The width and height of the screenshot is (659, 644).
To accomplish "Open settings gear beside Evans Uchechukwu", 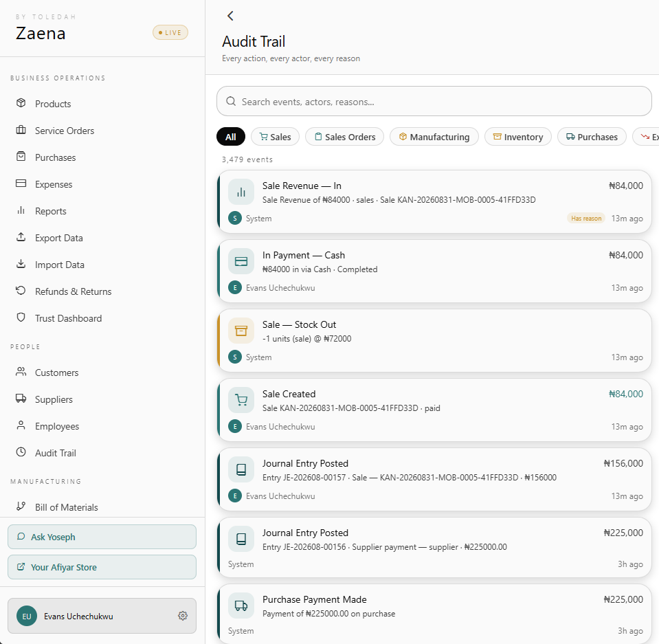I will click(182, 616).
